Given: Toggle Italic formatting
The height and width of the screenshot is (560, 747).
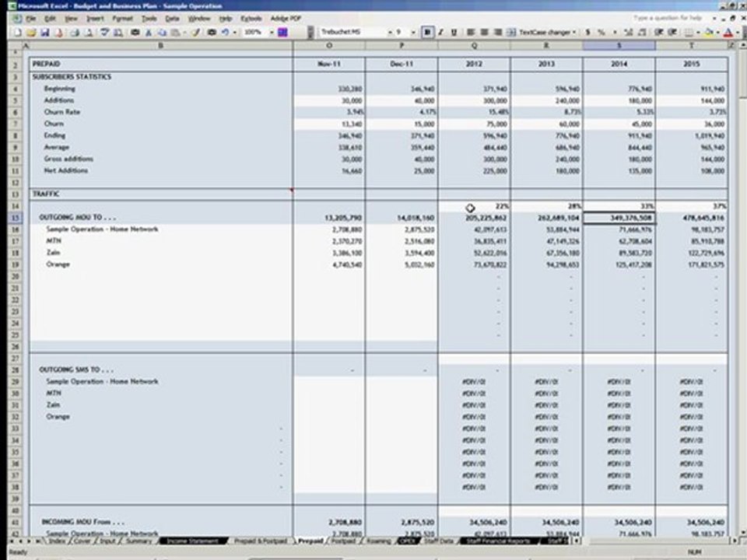Looking at the screenshot, I should click(440, 33).
